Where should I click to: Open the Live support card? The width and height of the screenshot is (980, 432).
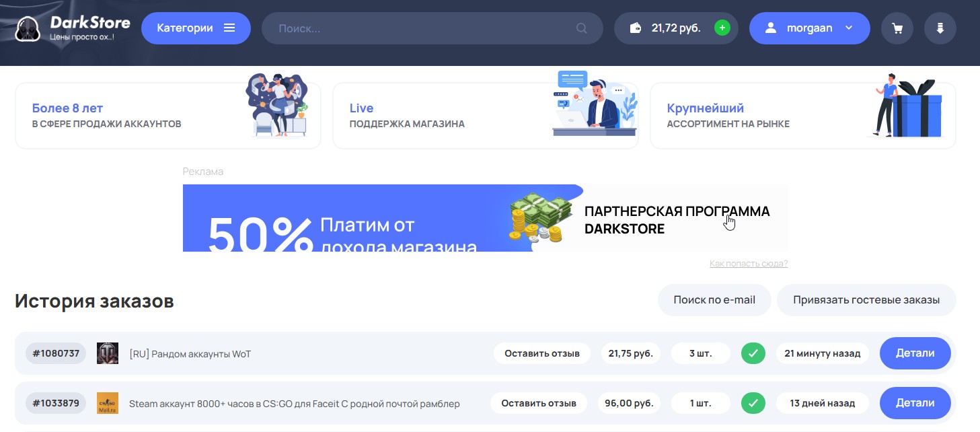[486, 115]
